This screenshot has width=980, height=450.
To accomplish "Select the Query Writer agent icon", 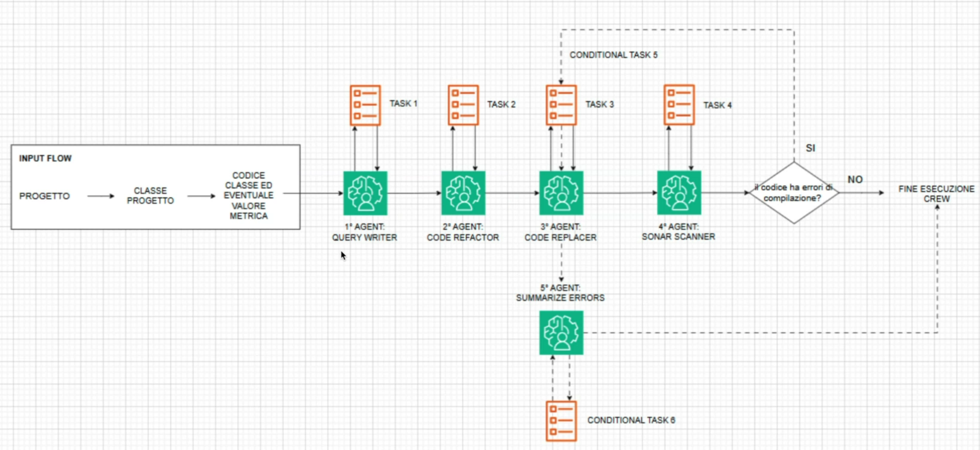I will (x=365, y=193).
